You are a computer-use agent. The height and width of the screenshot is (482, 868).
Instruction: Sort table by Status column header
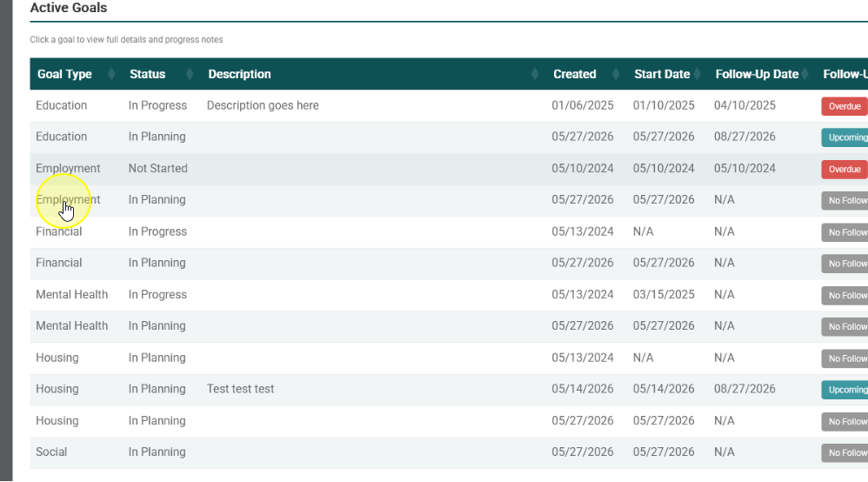point(147,74)
